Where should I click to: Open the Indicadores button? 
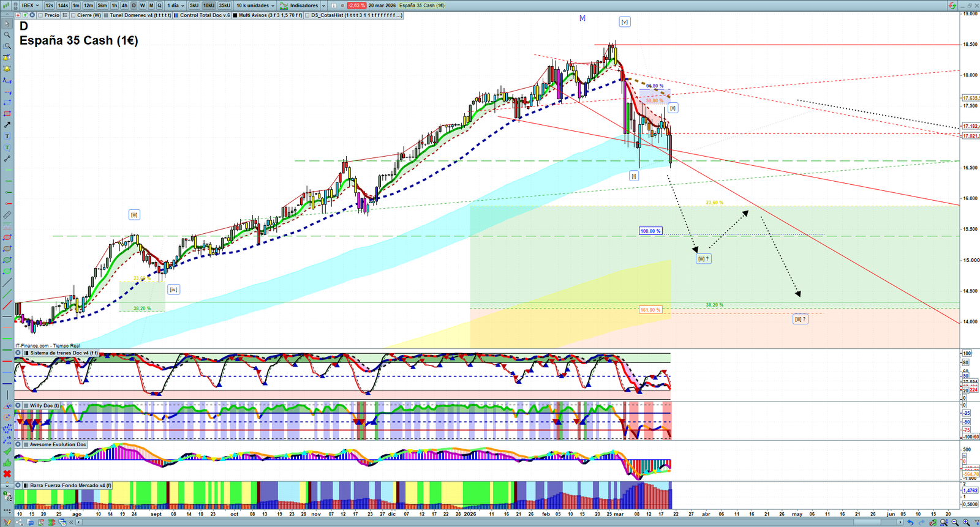pos(299,6)
